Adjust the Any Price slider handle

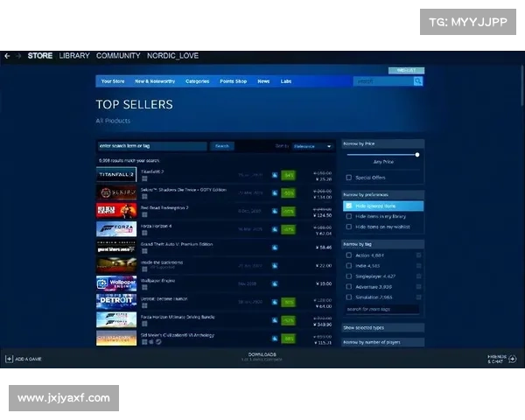[x=417, y=155]
